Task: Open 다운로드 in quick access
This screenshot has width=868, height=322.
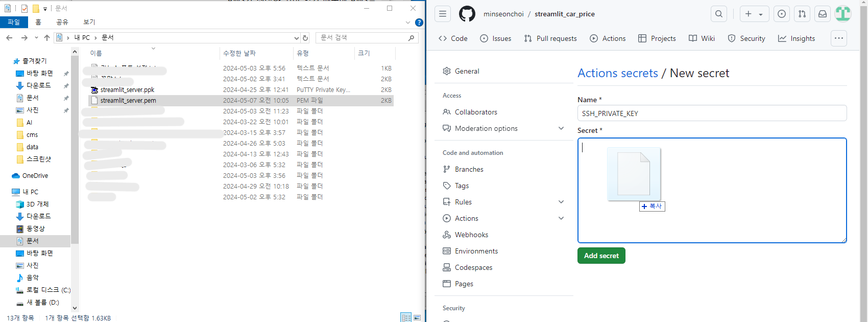Action: (x=38, y=85)
